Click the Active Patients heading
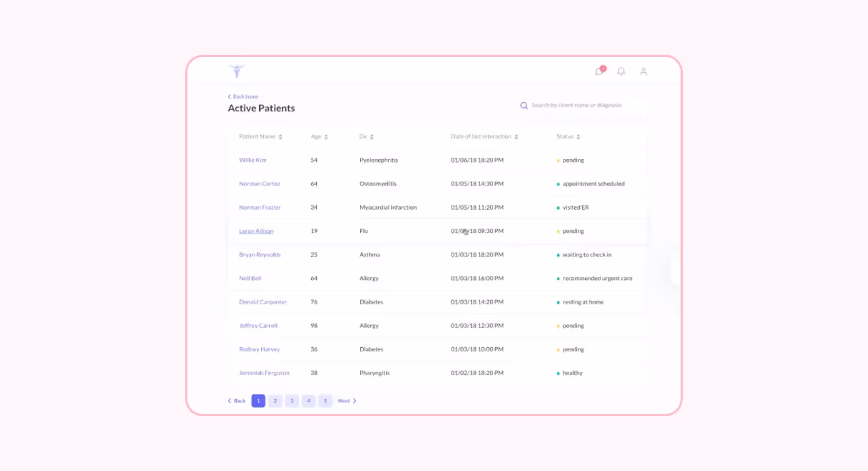This screenshot has height=471, width=868. point(261,108)
